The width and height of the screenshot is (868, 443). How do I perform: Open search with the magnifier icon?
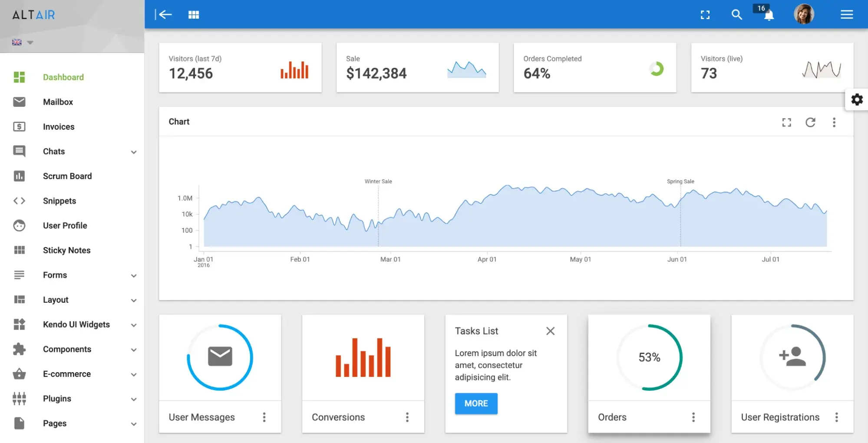coord(736,15)
